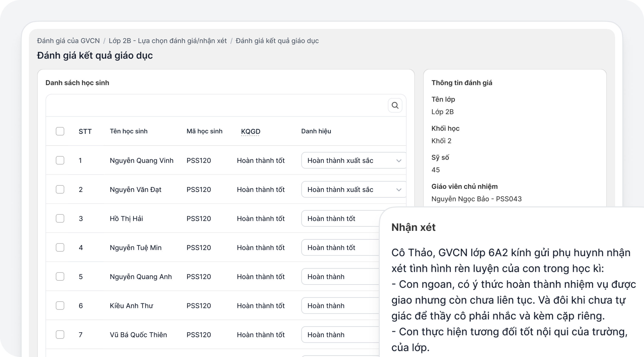Click the STT column header
Image resolution: width=644 pixels, height=357 pixels.
click(x=85, y=131)
